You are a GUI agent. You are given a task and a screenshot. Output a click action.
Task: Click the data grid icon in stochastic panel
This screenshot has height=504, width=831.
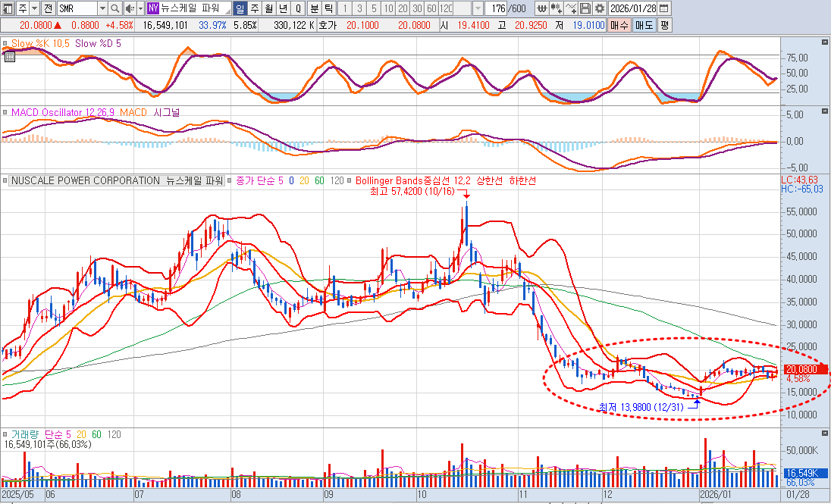click(9, 55)
